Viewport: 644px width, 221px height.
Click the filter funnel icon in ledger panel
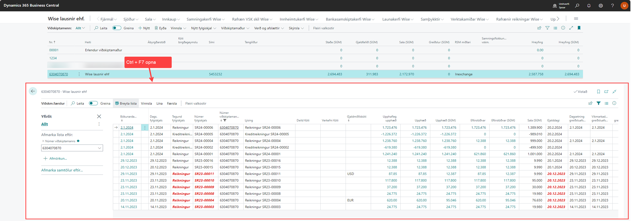click(599, 103)
